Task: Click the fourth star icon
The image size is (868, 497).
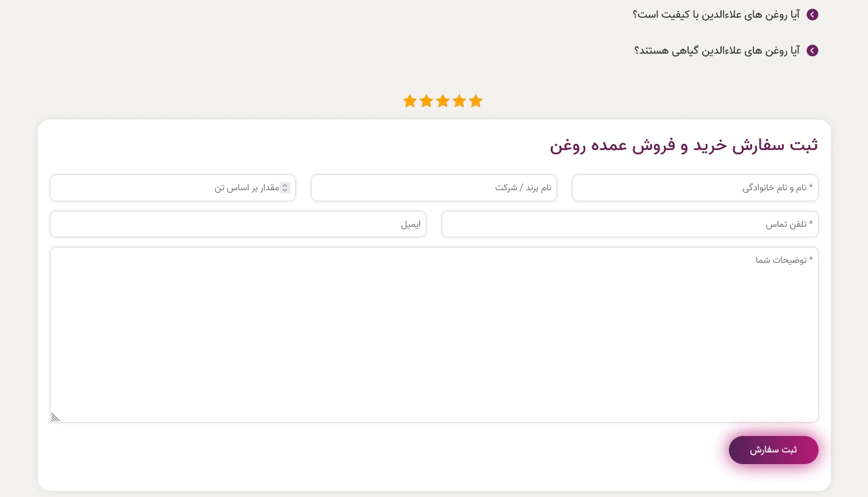Action: tap(459, 101)
